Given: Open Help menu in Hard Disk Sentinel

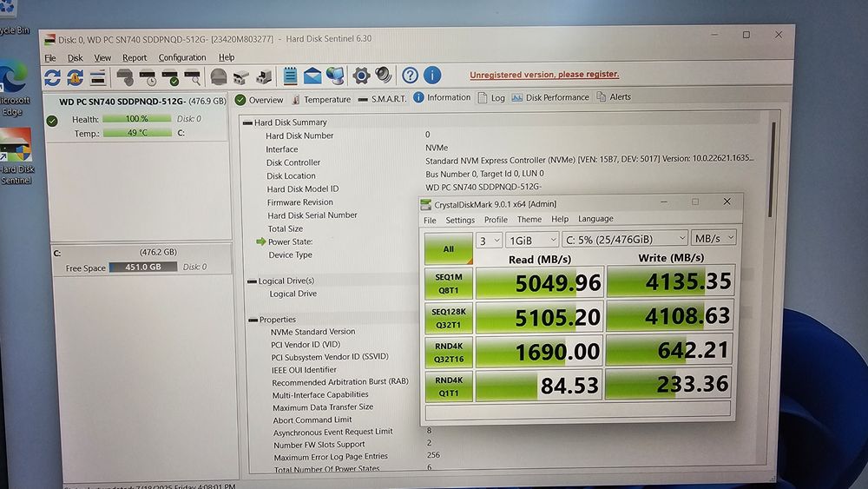Looking at the screenshot, I should 227,57.
